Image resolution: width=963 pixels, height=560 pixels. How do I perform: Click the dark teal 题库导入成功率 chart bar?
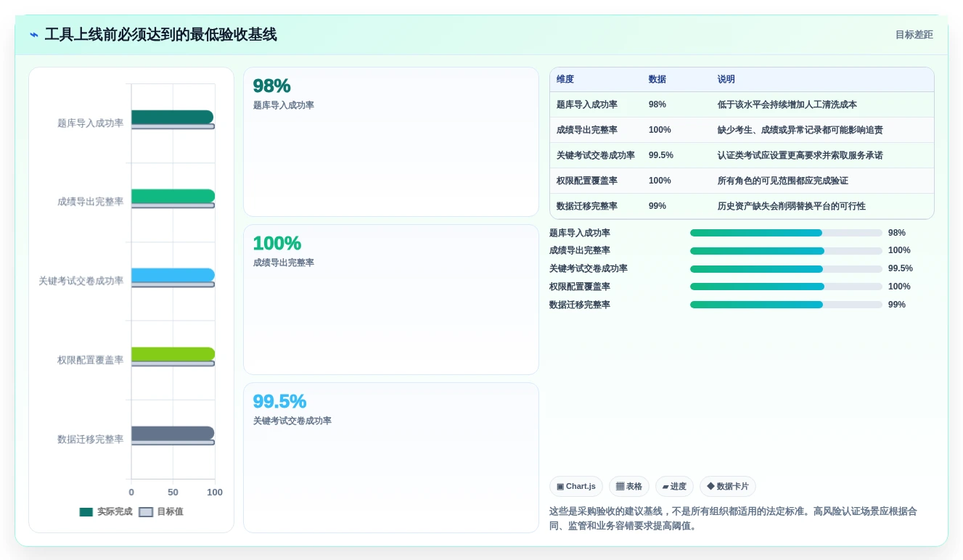point(173,117)
